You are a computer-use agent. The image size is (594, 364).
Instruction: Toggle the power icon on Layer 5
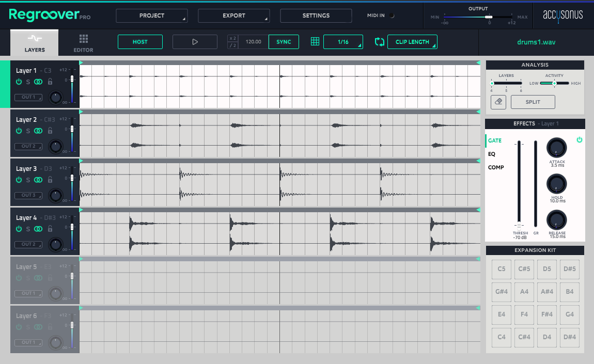tap(19, 278)
